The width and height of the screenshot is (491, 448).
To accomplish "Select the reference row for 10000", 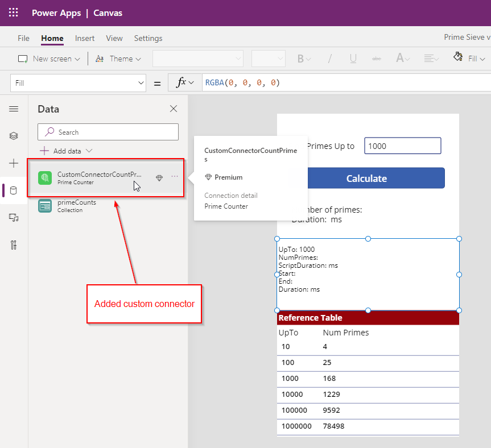I will point(368,395).
